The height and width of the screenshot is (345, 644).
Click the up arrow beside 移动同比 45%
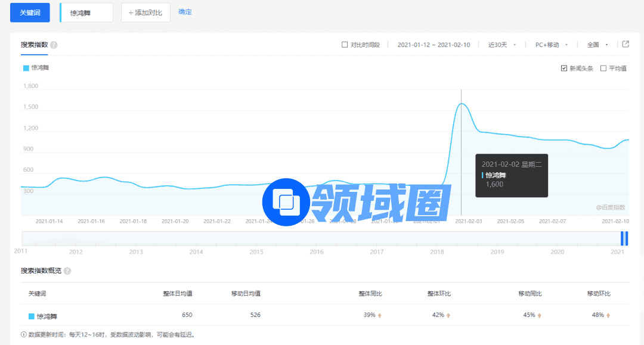point(539,315)
